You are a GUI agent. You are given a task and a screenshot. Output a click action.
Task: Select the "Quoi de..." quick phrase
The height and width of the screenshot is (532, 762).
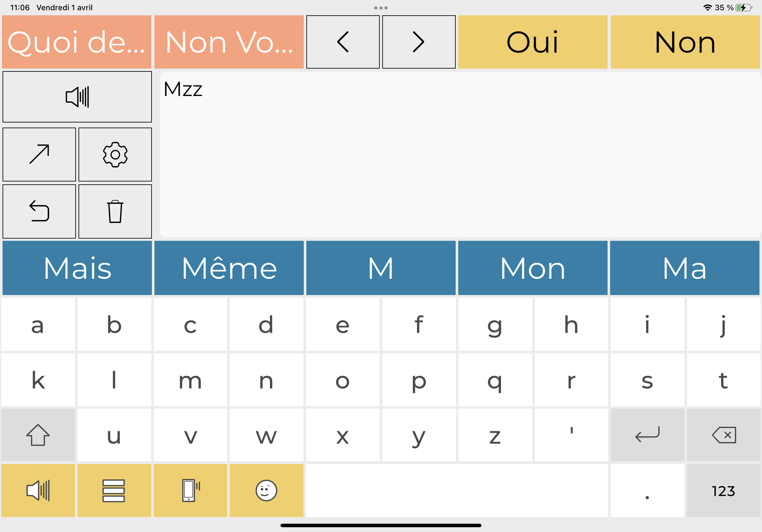(x=77, y=42)
